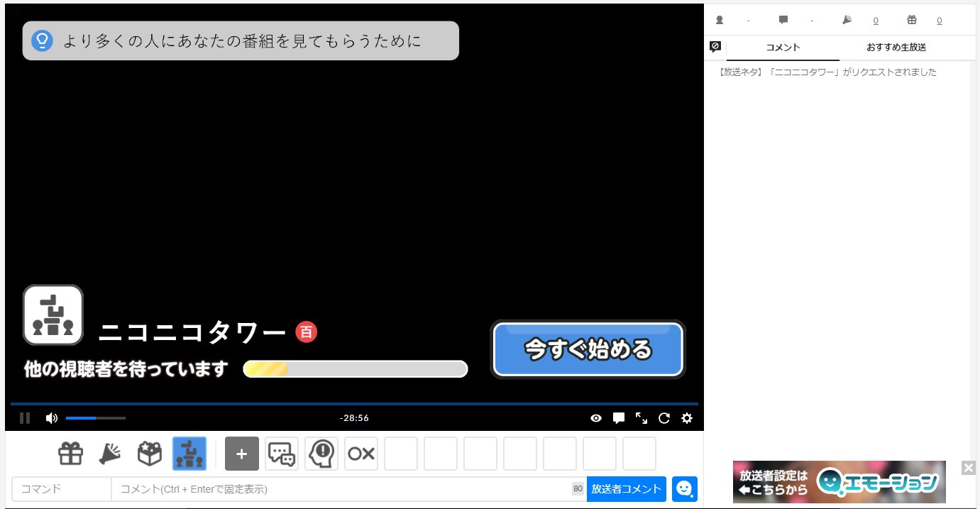Click the lightbulb tip icon
Viewport: 980px width, 509px height.
click(x=43, y=40)
